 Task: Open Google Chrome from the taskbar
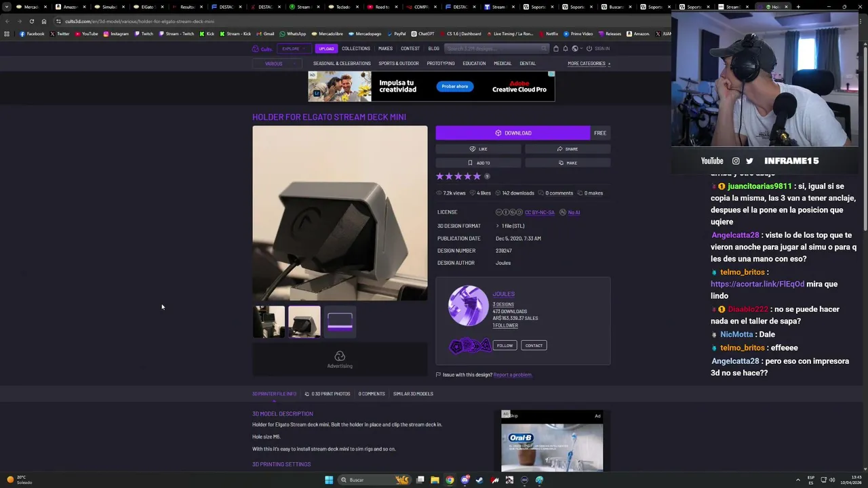click(450, 480)
